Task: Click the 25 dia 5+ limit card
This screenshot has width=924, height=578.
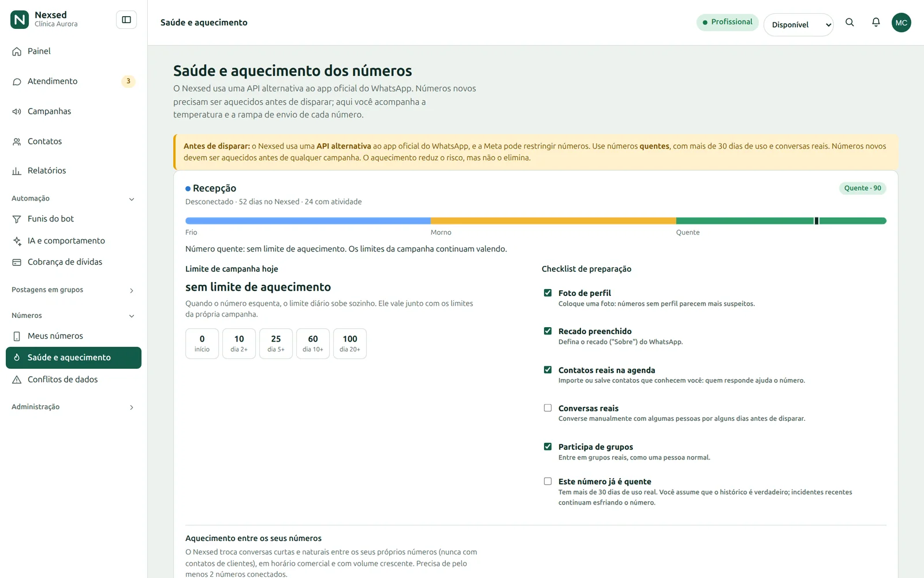Action: pos(276,343)
